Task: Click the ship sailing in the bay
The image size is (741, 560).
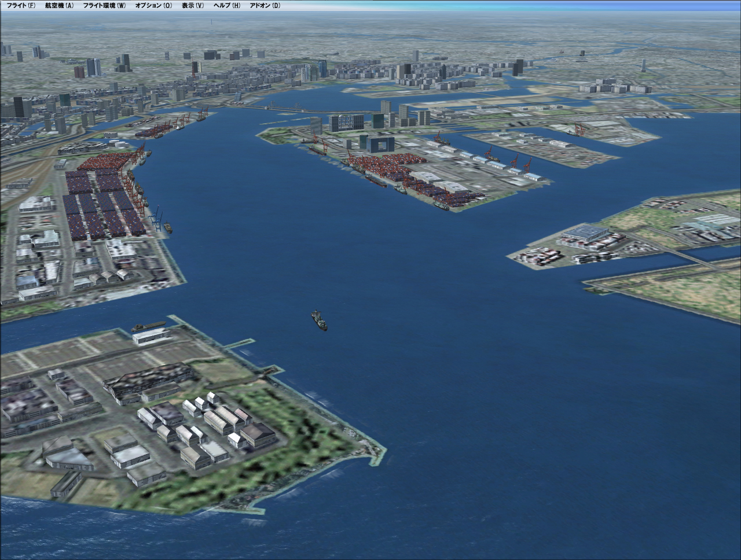Action: tap(319, 320)
